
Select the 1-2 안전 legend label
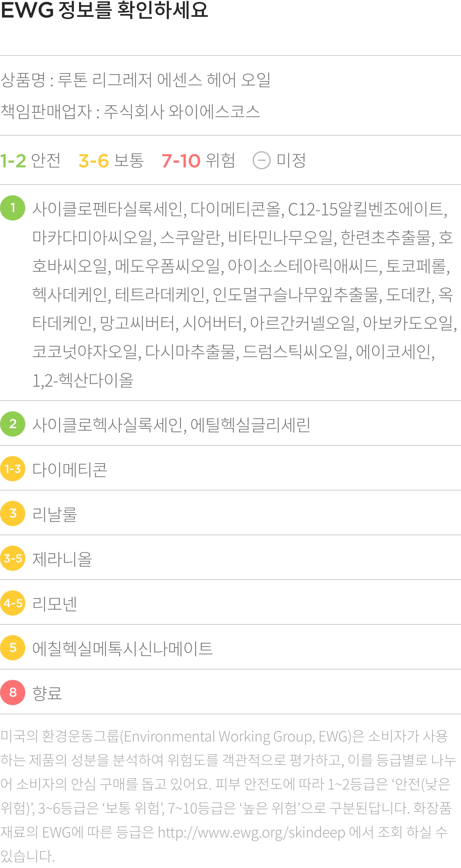[30, 160]
